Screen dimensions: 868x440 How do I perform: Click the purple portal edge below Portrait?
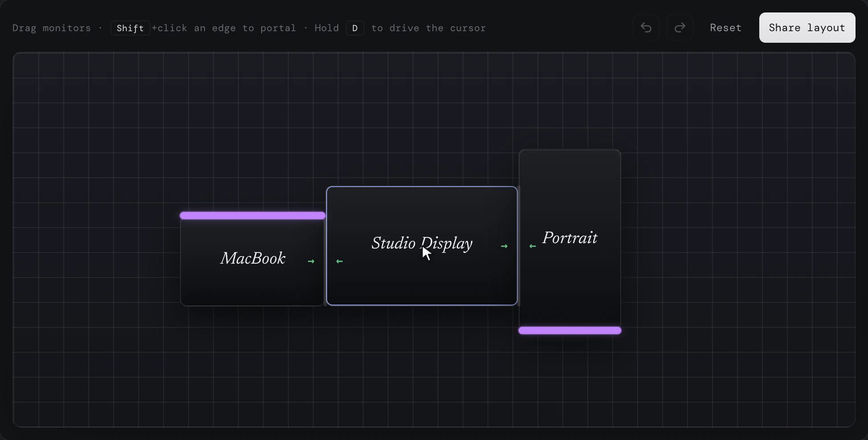coord(570,330)
